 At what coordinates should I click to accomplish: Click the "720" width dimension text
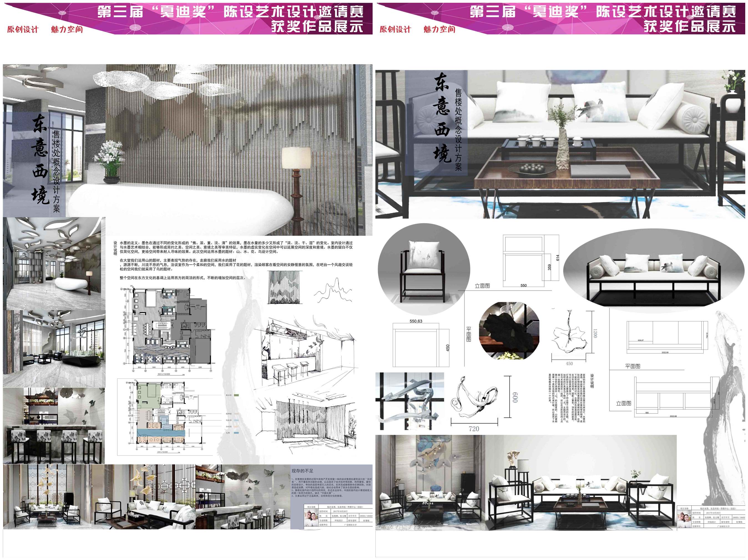click(474, 429)
